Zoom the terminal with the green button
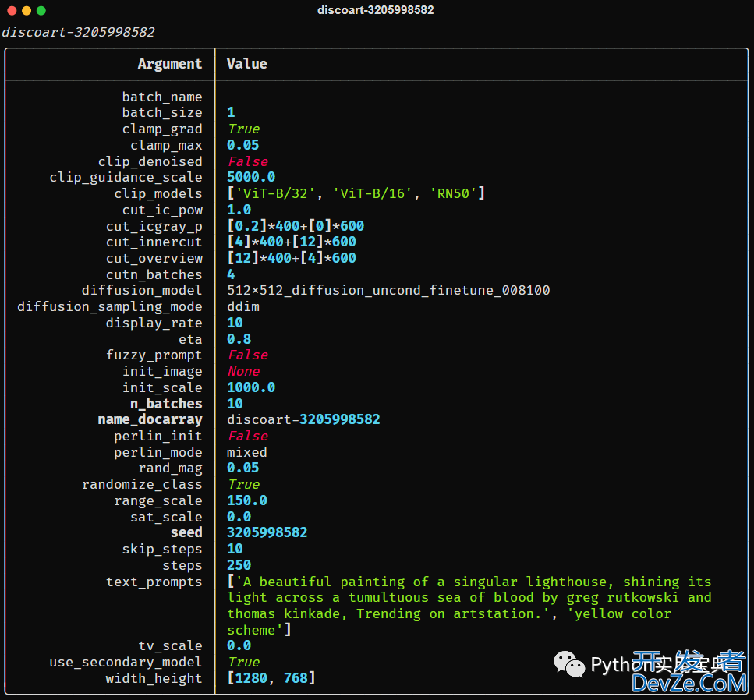754x700 pixels. pyautogui.click(x=41, y=11)
